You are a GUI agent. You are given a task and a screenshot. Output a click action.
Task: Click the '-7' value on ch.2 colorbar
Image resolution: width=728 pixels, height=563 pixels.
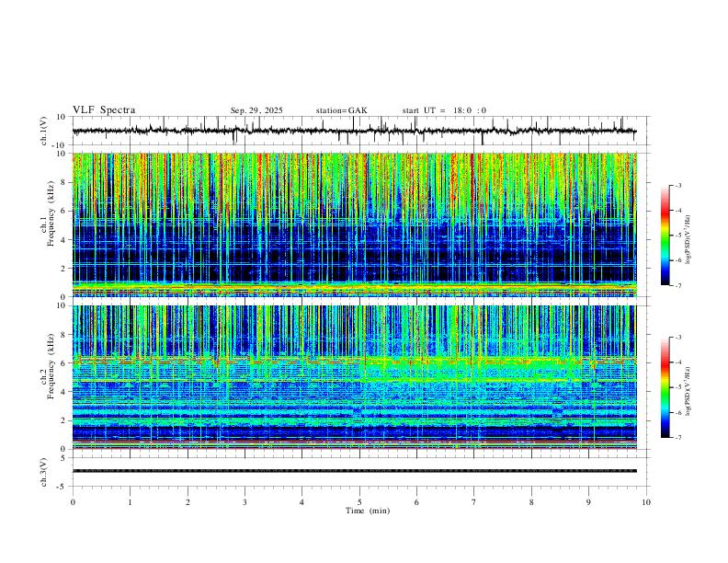tap(677, 438)
